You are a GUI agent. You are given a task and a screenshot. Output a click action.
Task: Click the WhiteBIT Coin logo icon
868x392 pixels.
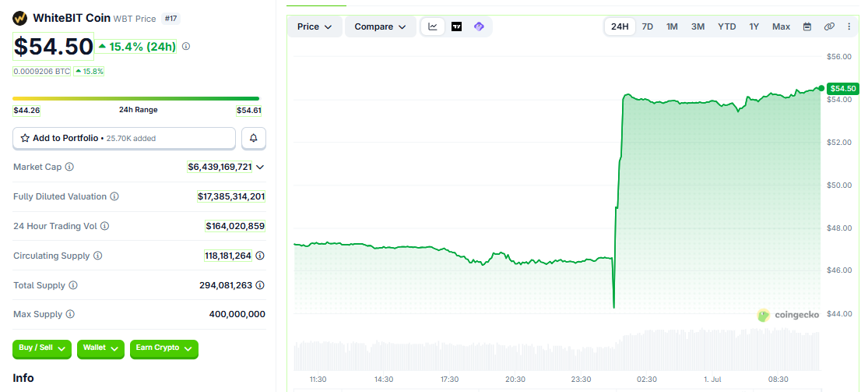(x=20, y=18)
